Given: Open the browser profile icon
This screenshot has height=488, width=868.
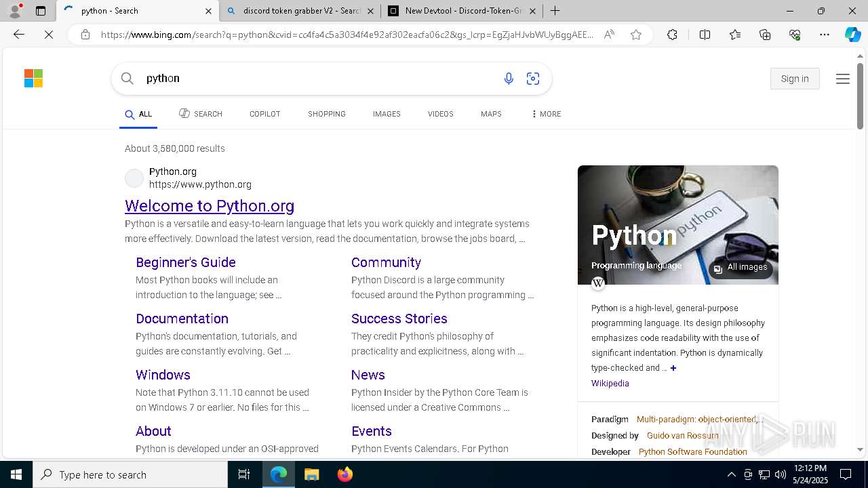Looking at the screenshot, I should 14,11.
